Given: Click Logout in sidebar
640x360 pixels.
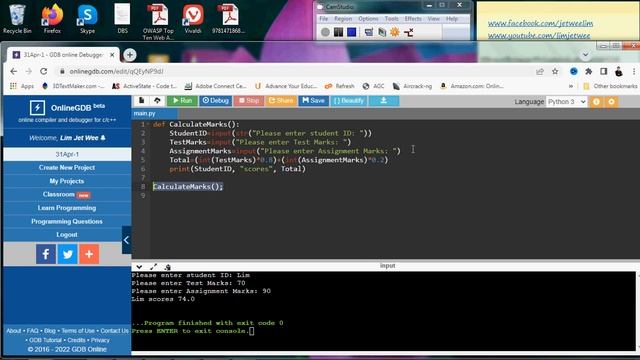Looking at the screenshot, I should coord(67,235).
